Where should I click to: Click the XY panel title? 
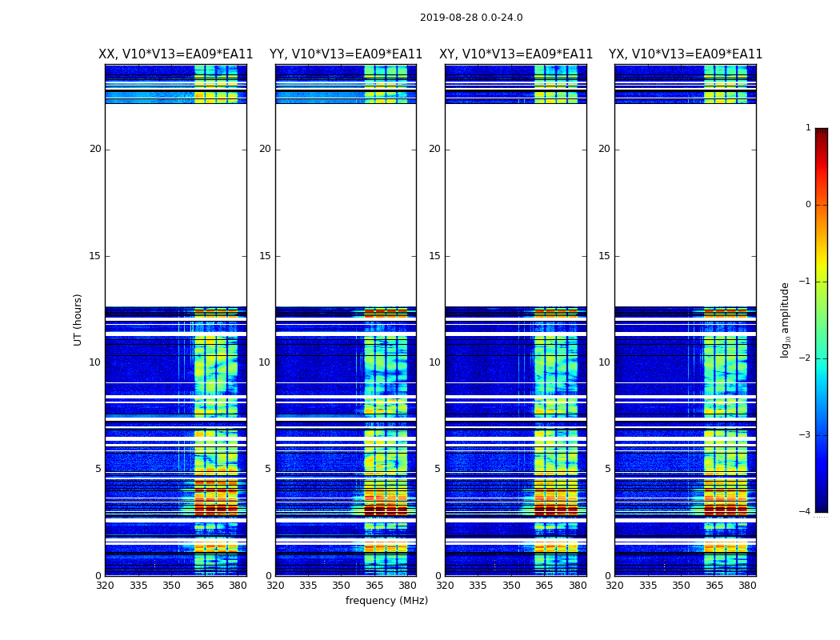point(516,54)
